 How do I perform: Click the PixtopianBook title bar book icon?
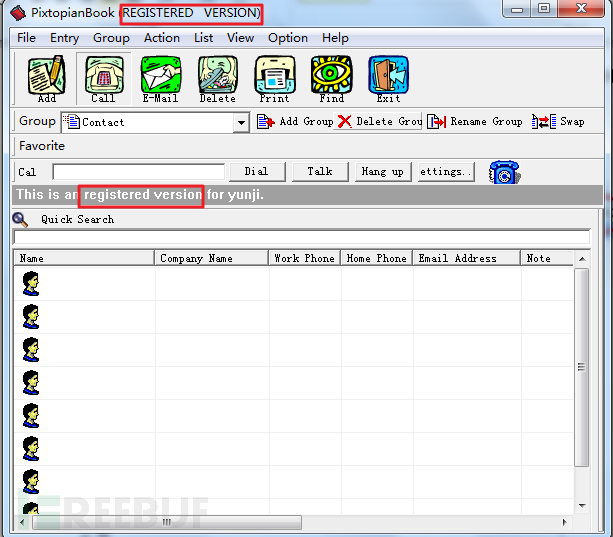click(18, 13)
